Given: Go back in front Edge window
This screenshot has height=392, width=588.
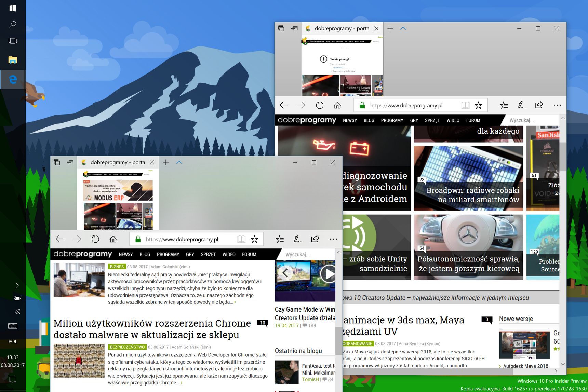Looking at the screenshot, I should (59, 239).
